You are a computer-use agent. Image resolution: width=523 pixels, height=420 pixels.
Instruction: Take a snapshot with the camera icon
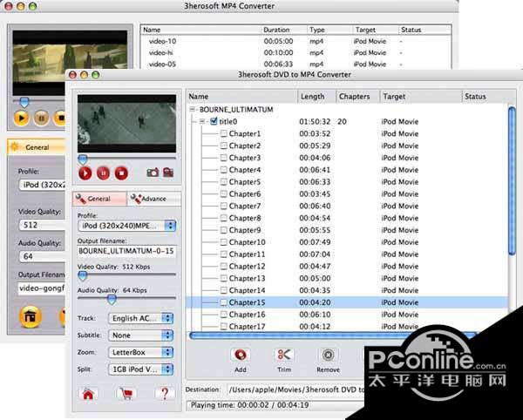tap(153, 173)
